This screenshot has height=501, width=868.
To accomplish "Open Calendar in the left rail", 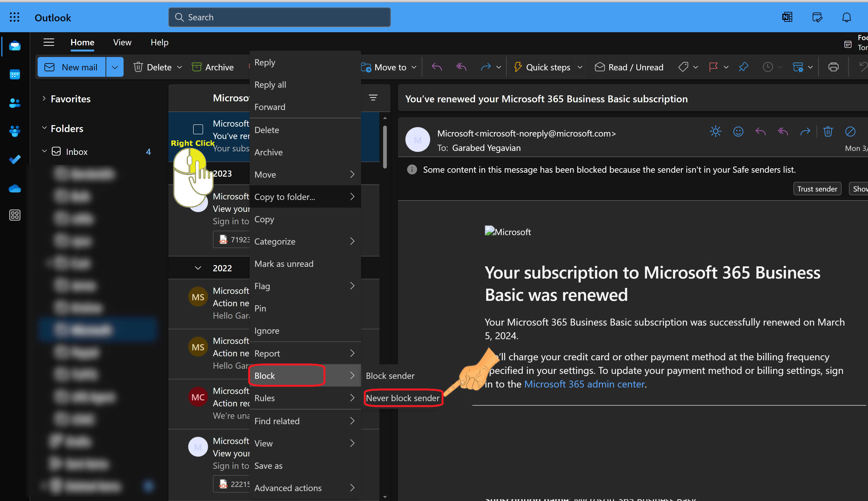I will tap(14, 74).
